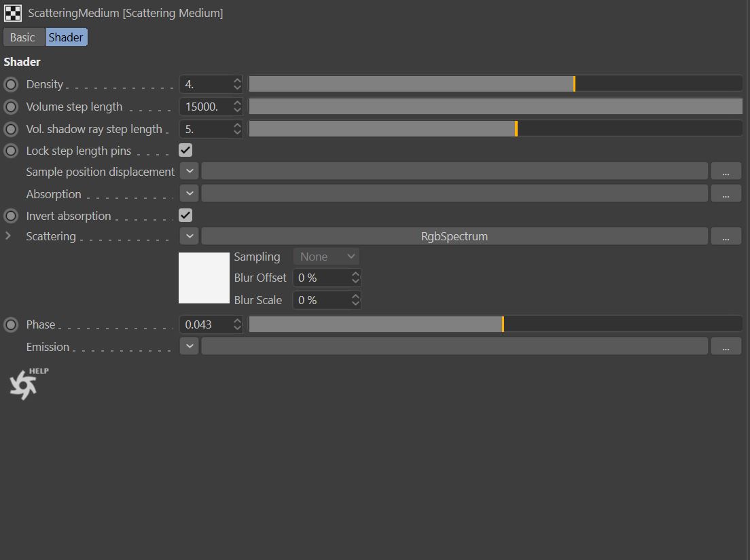Click the Density label
Image resolution: width=750 pixels, height=560 pixels.
coord(44,84)
